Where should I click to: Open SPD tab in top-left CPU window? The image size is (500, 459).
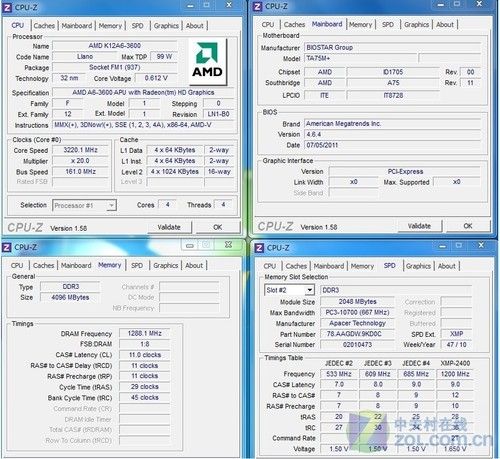(137, 26)
